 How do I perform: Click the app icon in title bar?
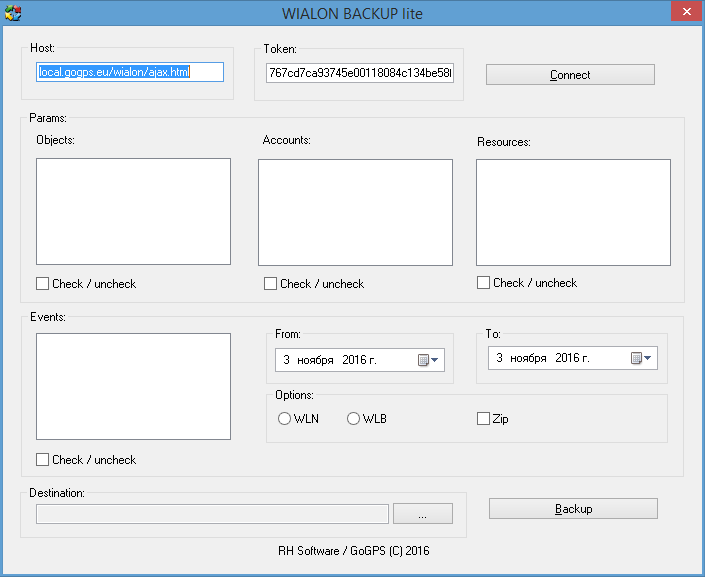tap(13, 13)
